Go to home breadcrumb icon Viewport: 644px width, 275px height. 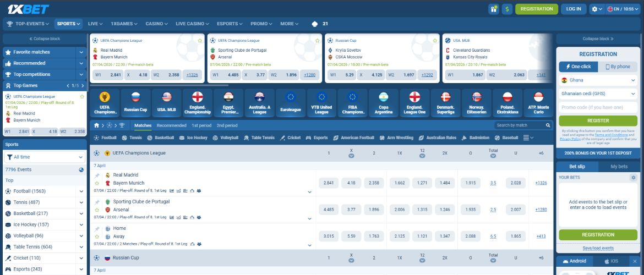(x=96, y=125)
